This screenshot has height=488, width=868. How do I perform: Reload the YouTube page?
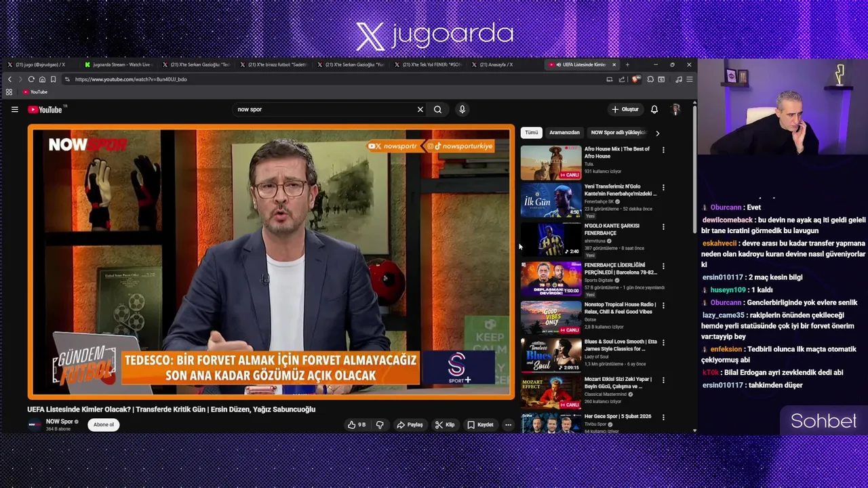coord(31,79)
